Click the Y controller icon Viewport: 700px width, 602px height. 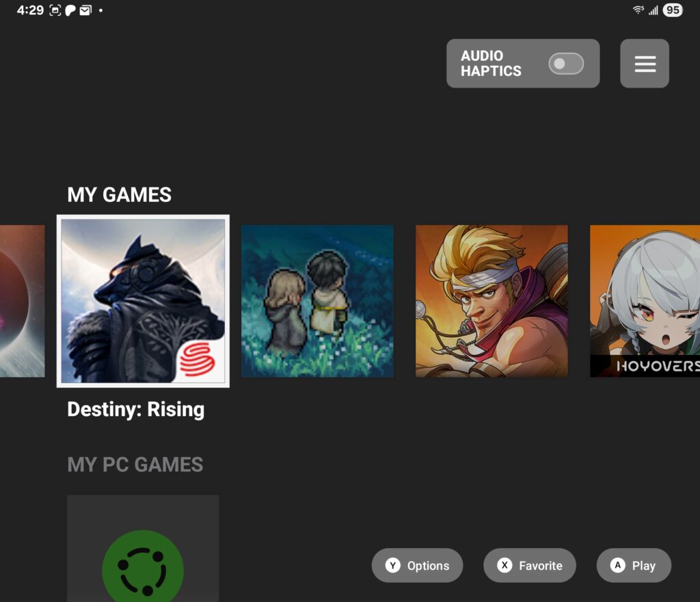pos(393,565)
